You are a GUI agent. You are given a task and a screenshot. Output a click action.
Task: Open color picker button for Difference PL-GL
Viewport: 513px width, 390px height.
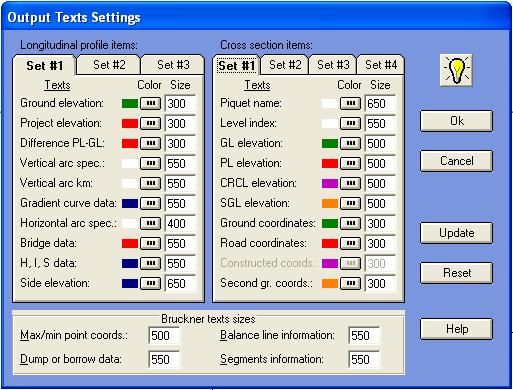pos(150,144)
